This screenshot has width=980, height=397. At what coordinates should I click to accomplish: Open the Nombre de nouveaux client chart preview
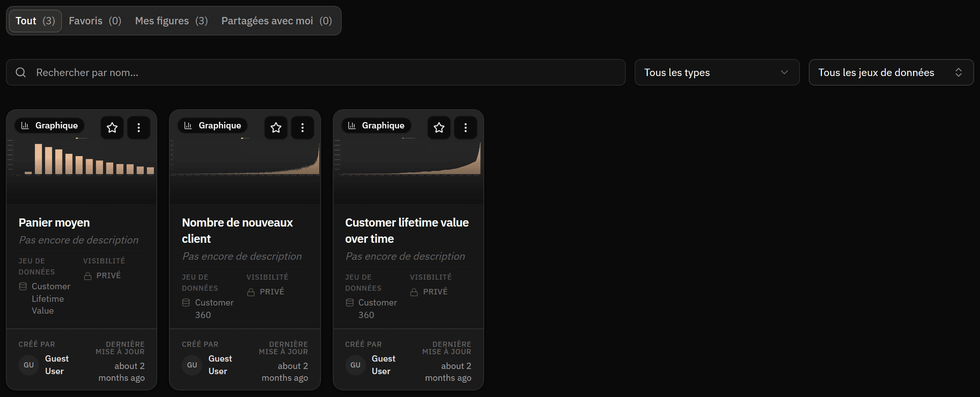coord(245,157)
